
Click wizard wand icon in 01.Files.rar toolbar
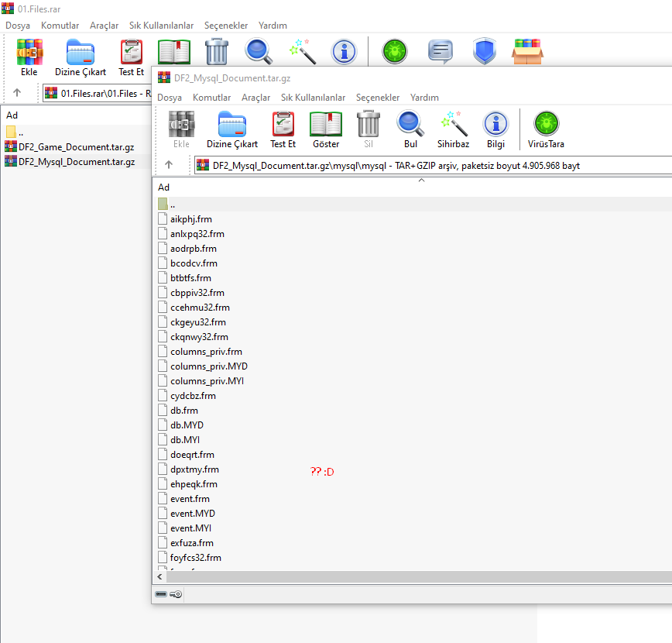tap(303, 51)
